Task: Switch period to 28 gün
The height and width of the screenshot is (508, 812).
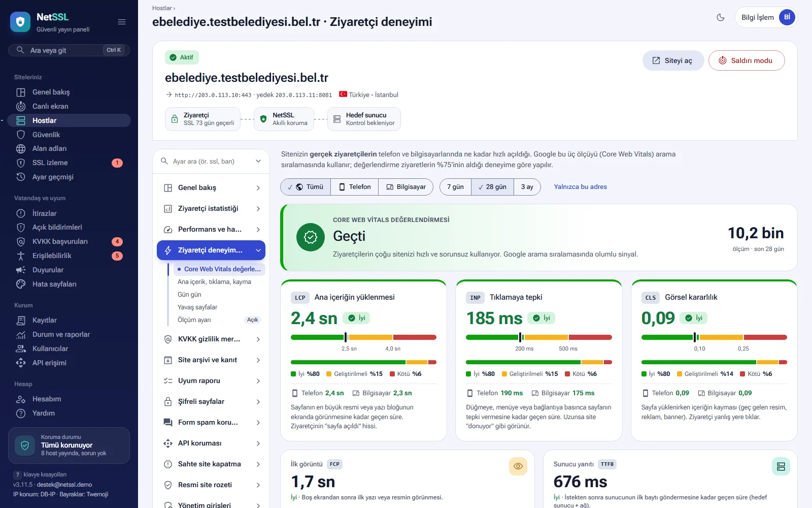Action: point(492,187)
